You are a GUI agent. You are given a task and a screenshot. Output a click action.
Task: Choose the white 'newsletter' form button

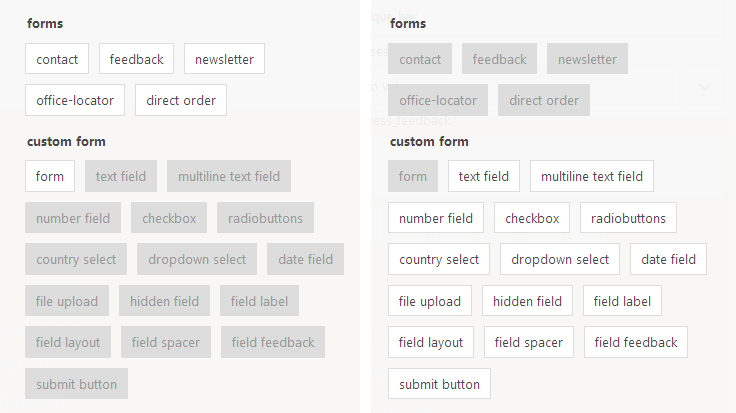point(224,59)
